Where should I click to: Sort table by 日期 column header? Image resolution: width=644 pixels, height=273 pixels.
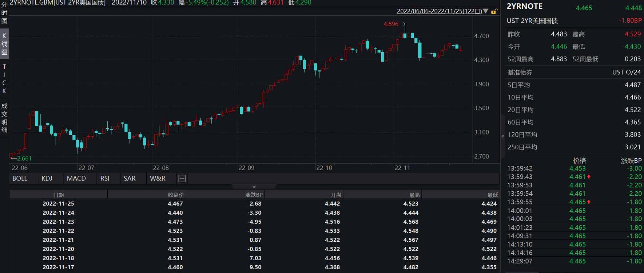click(x=59, y=195)
